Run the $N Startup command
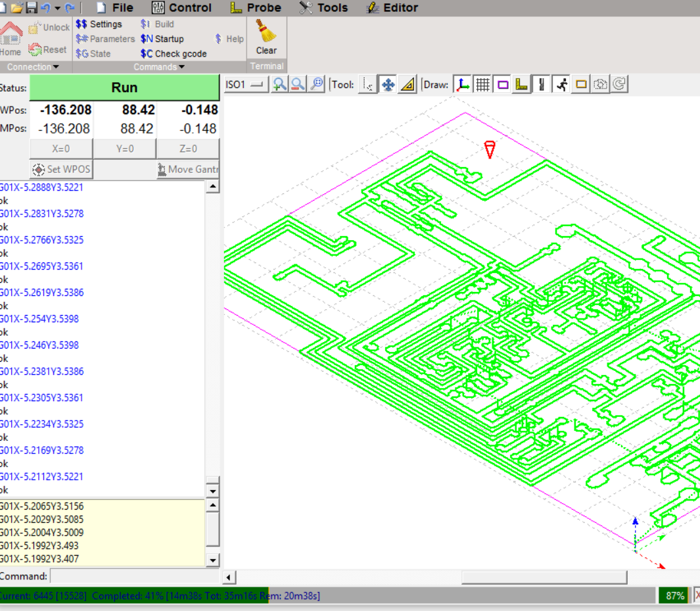 point(162,39)
